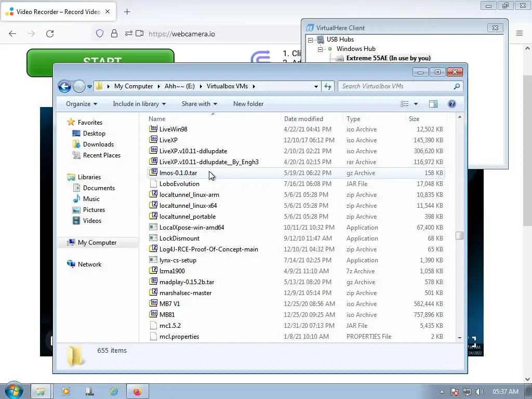
Task: Select madplay-0.15.2b.tar file name
Action: (187, 282)
